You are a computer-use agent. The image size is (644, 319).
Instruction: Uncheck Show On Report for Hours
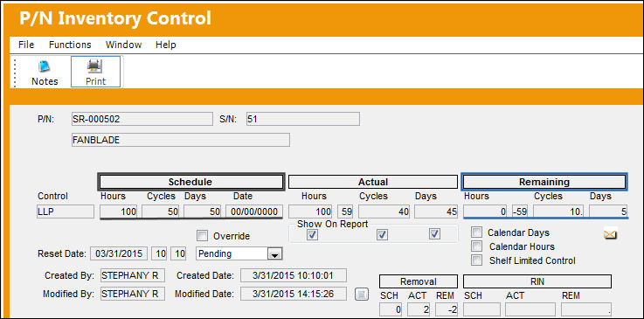point(312,234)
